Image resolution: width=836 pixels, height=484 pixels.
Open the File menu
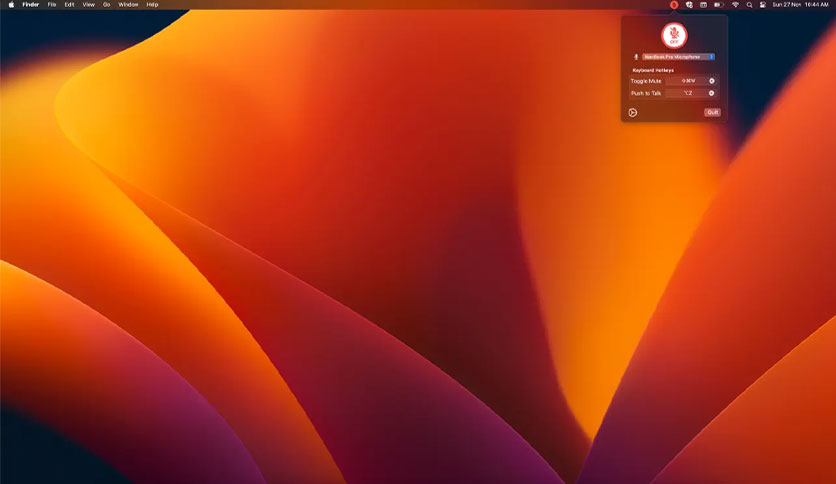coord(52,5)
